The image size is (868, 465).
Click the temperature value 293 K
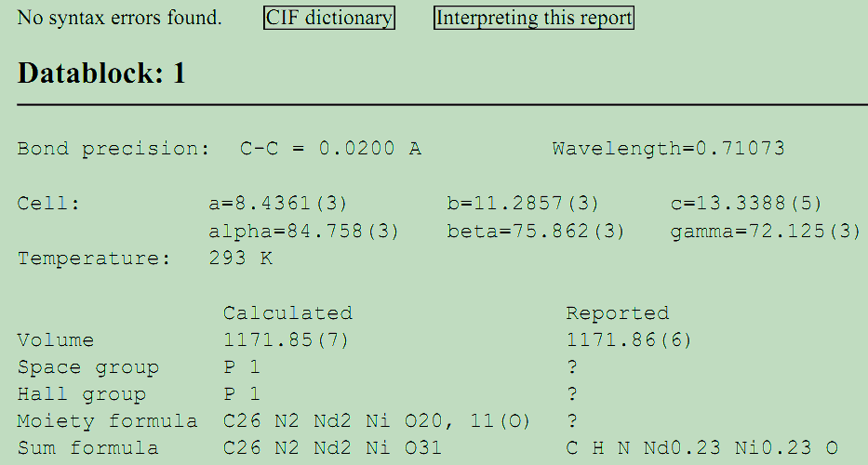pyautogui.click(x=241, y=259)
